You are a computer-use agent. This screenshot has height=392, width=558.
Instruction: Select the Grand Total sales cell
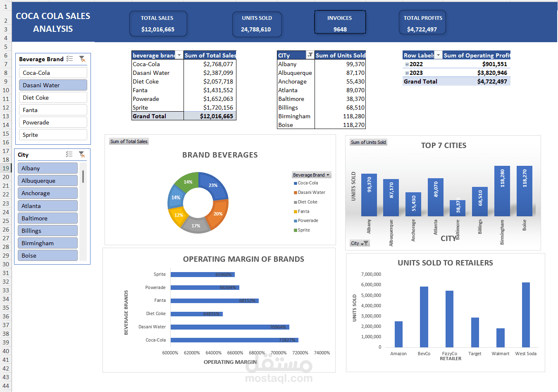[x=210, y=116]
